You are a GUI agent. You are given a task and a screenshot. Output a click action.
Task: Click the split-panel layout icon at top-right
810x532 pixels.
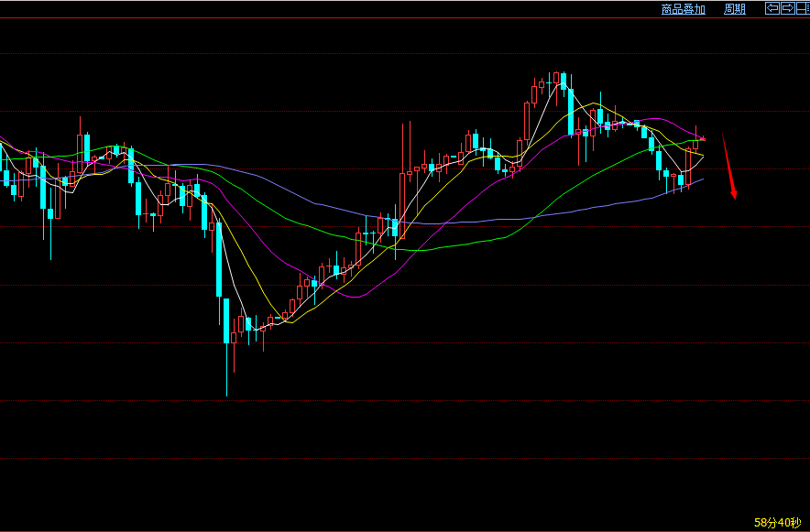click(802, 8)
